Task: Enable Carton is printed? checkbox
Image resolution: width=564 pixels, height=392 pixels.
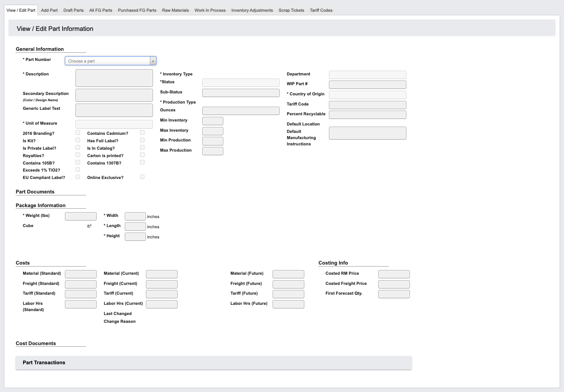Action: point(142,155)
